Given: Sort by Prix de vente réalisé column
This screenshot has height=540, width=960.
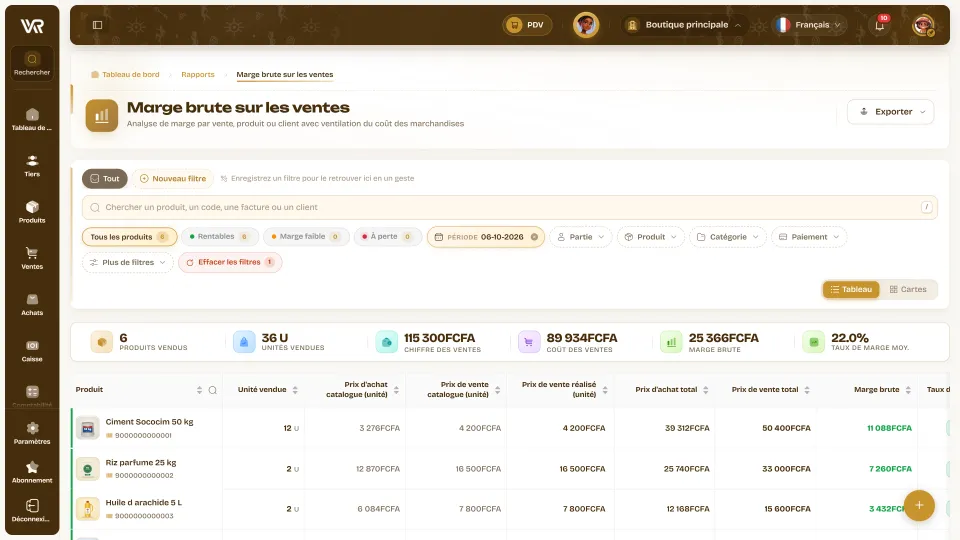Looking at the screenshot, I should pos(605,390).
